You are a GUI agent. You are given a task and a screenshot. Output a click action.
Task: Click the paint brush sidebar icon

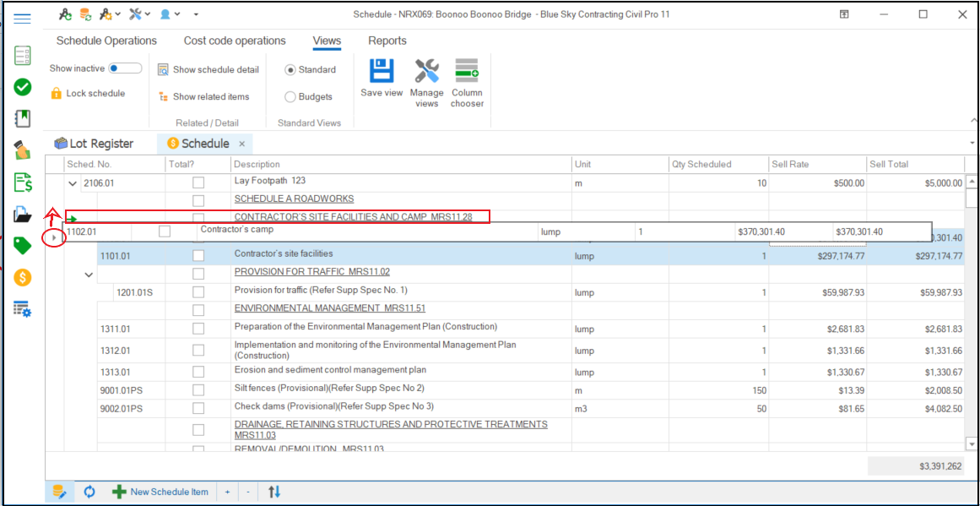pyautogui.click(x=23, y=150)
